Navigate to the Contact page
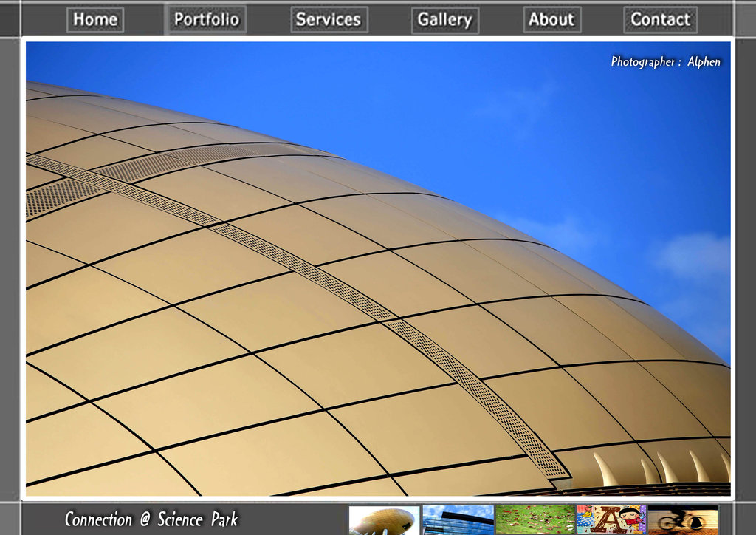The height and width of the screenshot is (535, 756). 660,20
